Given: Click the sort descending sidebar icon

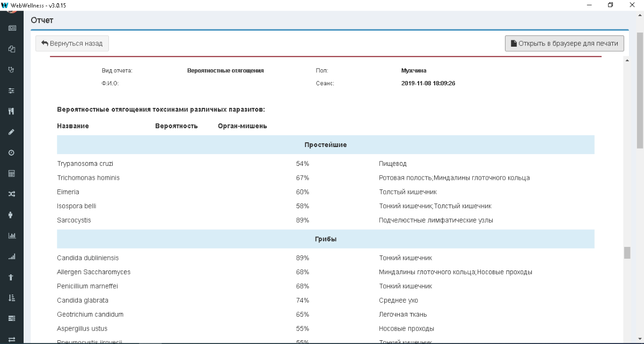Looking at the screenshot, I should [x=12, y=298].
